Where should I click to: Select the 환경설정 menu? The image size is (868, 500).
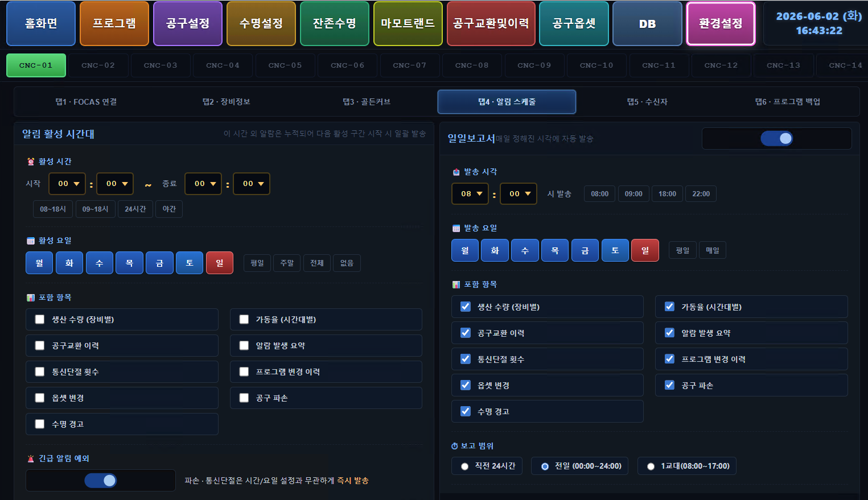[721, 23]
